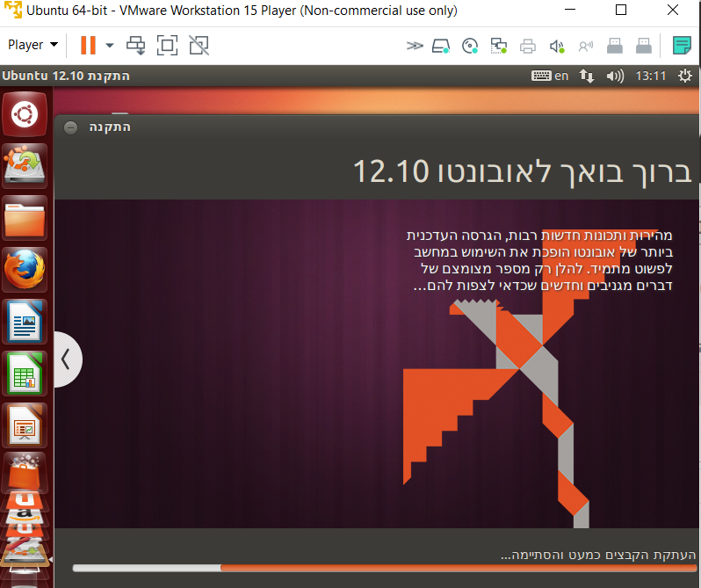The width and height of the screenshot is (701, 588).
Task: Expand hidden toolbar devices chevron
Action: pos(415,46)
